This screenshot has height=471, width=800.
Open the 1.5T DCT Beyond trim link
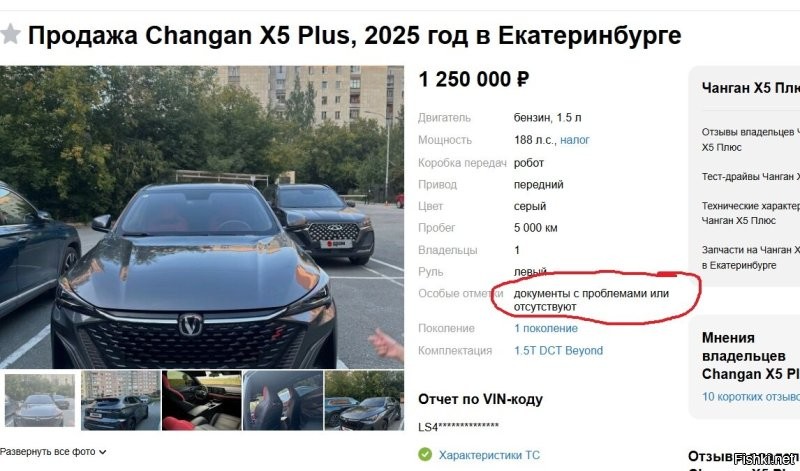[x=559, y=351]
